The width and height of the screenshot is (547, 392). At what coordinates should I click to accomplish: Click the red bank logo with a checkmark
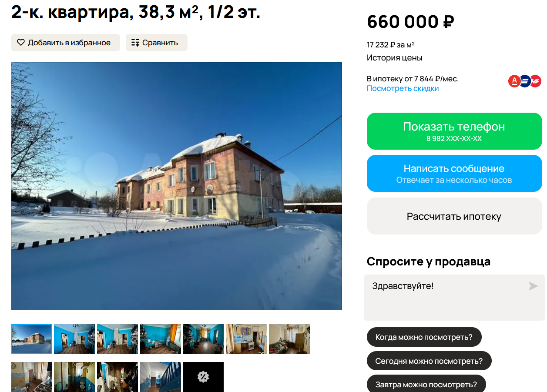point(535,81)
